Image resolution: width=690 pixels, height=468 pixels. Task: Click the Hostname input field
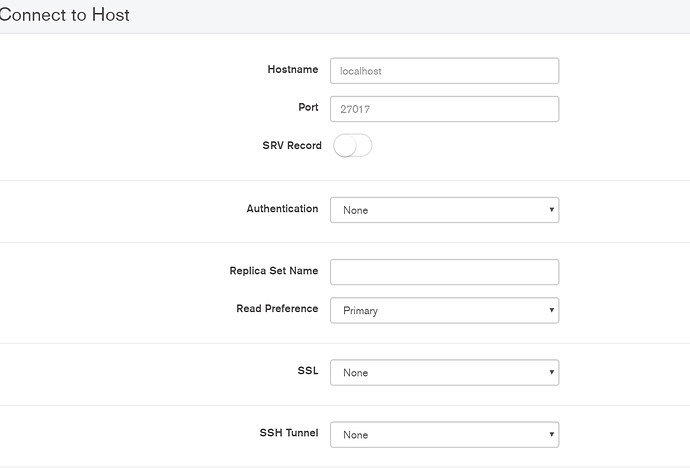click(444, 71)
